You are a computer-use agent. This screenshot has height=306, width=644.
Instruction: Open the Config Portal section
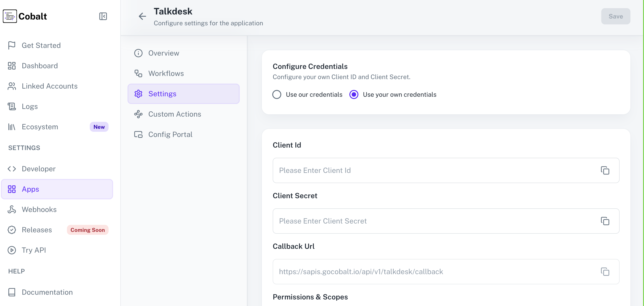pyautogui.click(x=170, y=134)
